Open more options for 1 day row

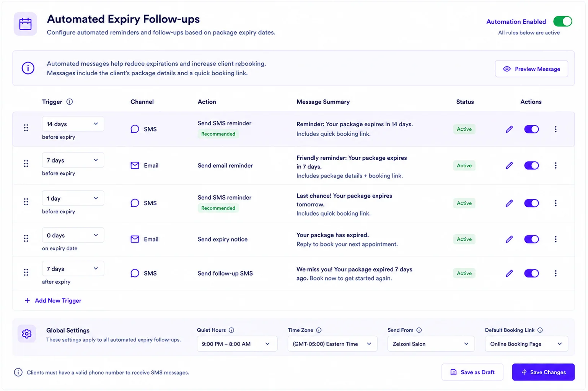point(555,203)
